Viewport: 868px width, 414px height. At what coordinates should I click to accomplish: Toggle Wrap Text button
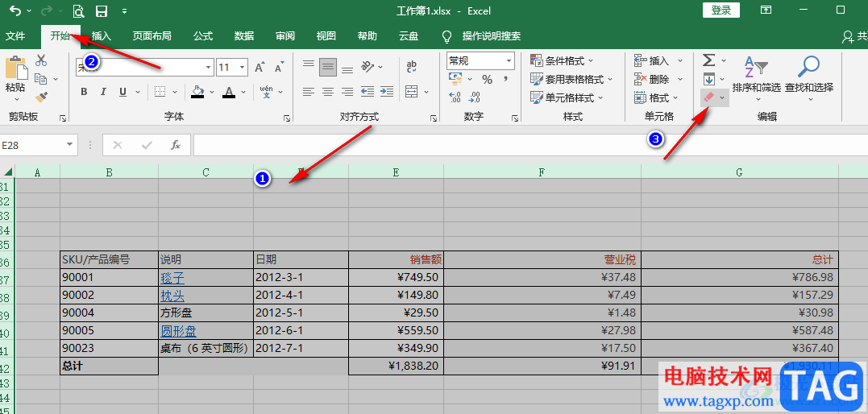[411, 66]
